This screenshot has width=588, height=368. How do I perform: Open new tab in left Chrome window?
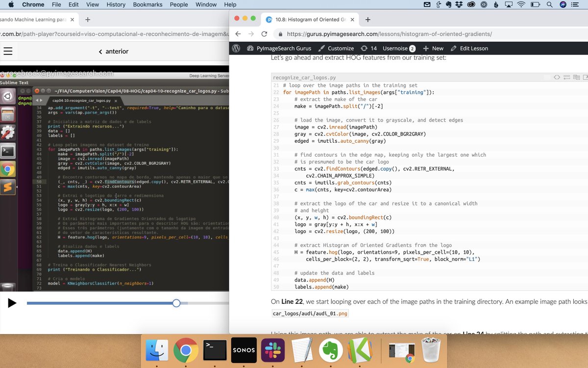[x=87, y=20]
